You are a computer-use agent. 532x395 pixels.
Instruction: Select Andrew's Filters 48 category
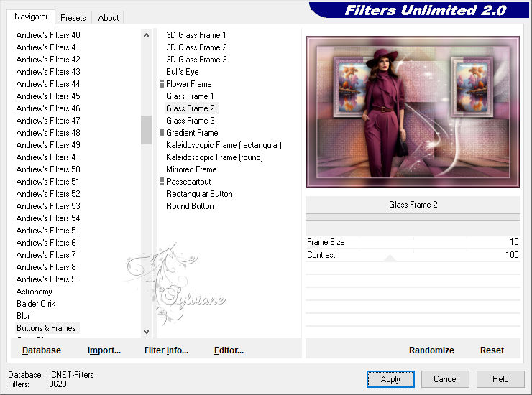48,133
